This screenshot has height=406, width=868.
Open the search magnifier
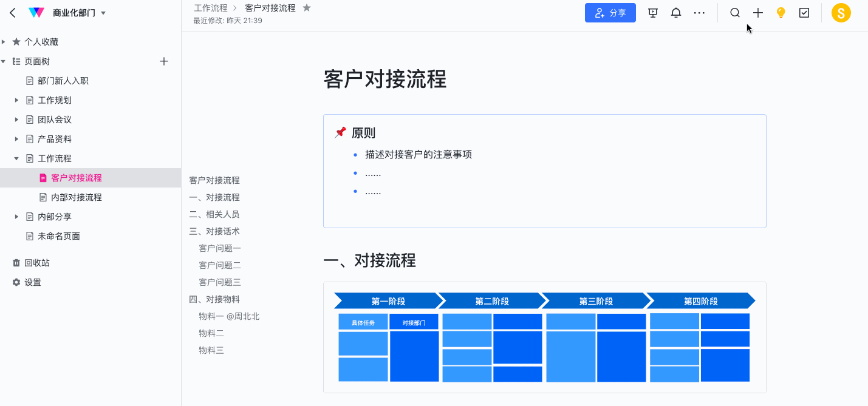735,13
